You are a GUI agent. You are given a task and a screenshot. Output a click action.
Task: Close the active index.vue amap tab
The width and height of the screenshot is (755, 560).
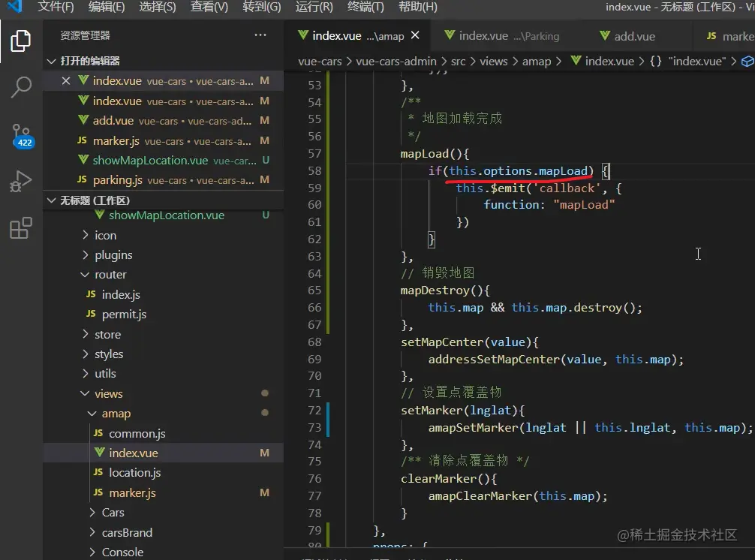coord(415,35)
